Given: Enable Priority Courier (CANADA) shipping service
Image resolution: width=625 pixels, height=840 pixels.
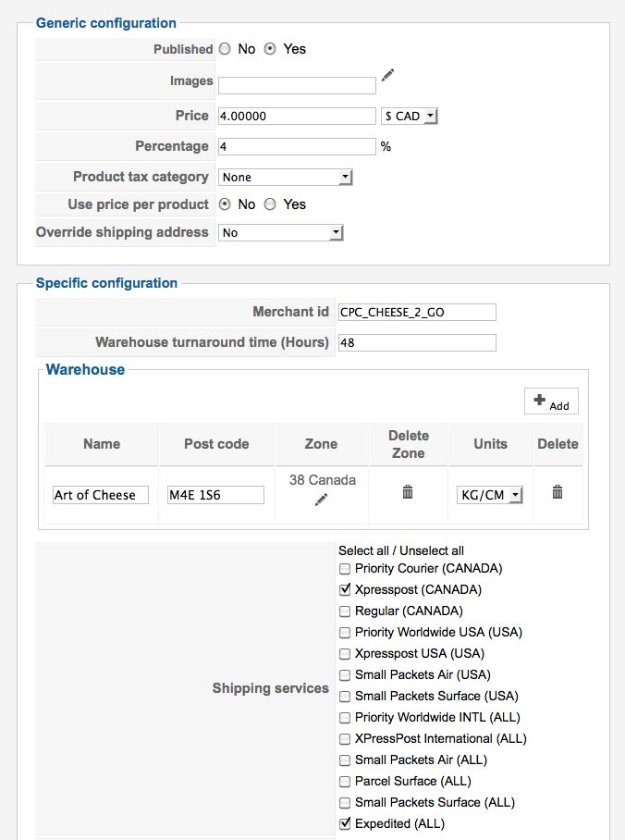Looking at the screenshot, I should [x=345, y=569].
